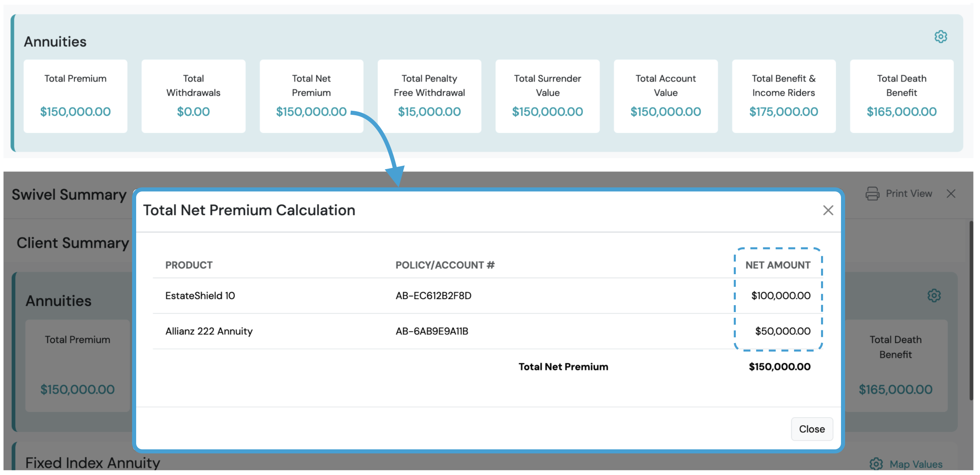Click the Total Net Premium $150,000.00 value
The image size is (980, 475).
pyautogui.click(x=311, y=112)
